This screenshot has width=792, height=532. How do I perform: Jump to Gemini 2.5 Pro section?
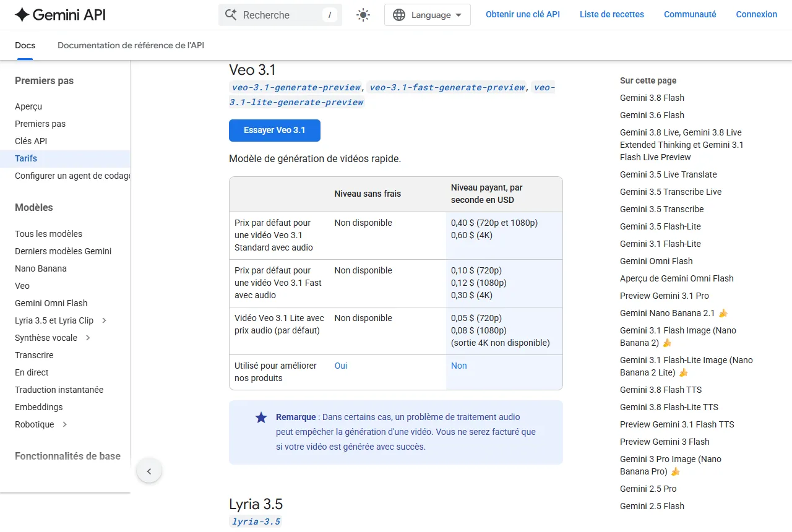coord(648,489)
